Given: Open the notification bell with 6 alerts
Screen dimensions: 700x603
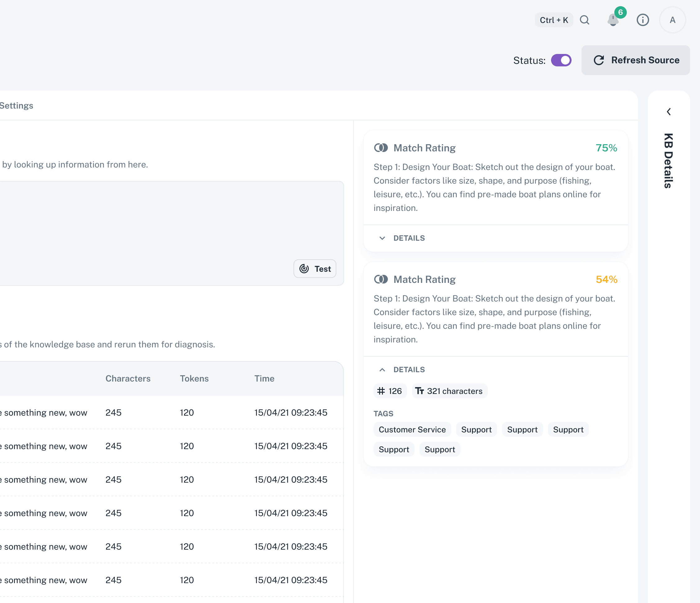Looking at the screenshot, I should (613, 20).
